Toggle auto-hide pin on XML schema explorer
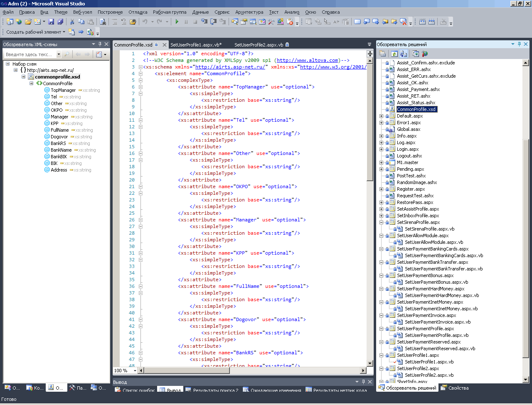532x405 pixels. (x=100, y=44)
